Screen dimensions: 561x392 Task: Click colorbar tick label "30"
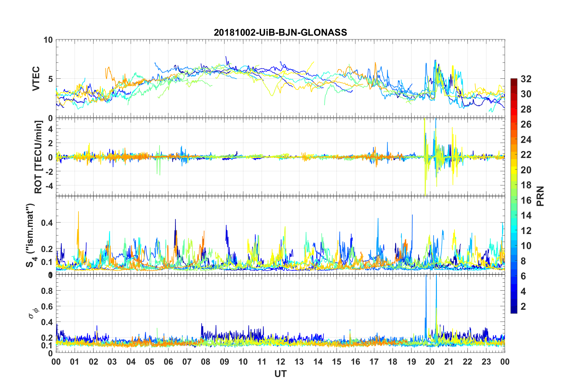click(526, 94)
